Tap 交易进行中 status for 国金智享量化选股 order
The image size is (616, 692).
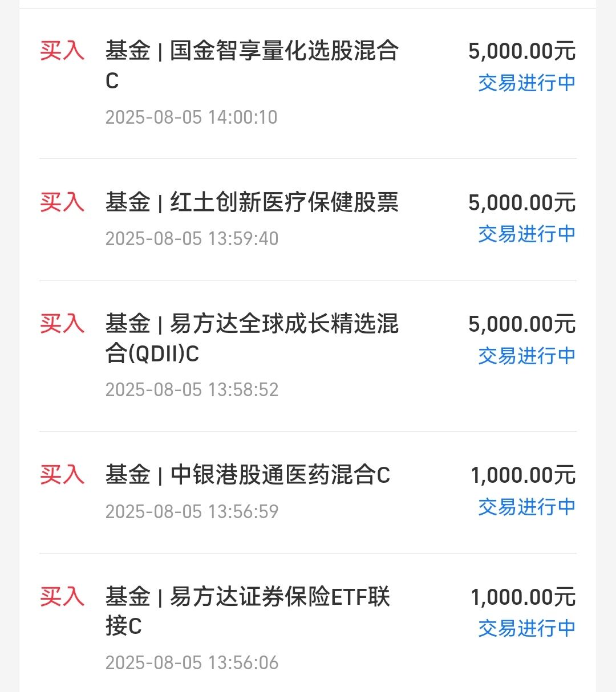point(527,83)
